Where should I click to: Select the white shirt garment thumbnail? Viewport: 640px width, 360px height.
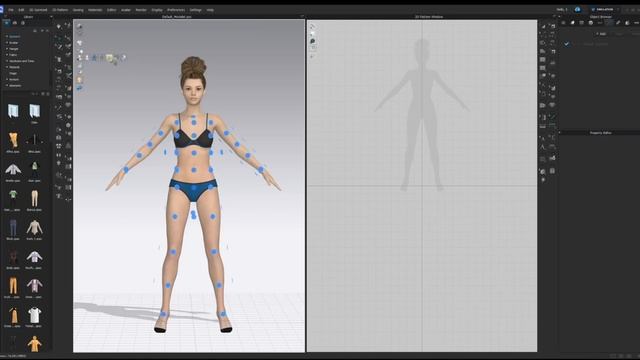point(34,257)
